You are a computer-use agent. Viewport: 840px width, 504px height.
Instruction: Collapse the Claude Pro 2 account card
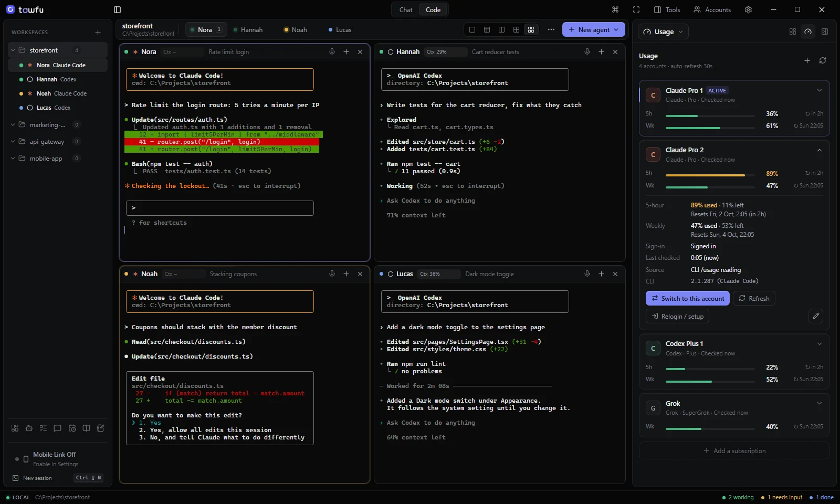pos(819,150)
